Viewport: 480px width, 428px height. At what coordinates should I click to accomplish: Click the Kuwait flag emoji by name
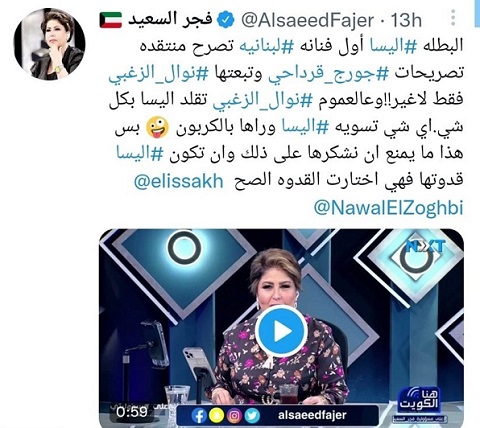[111, 20]
